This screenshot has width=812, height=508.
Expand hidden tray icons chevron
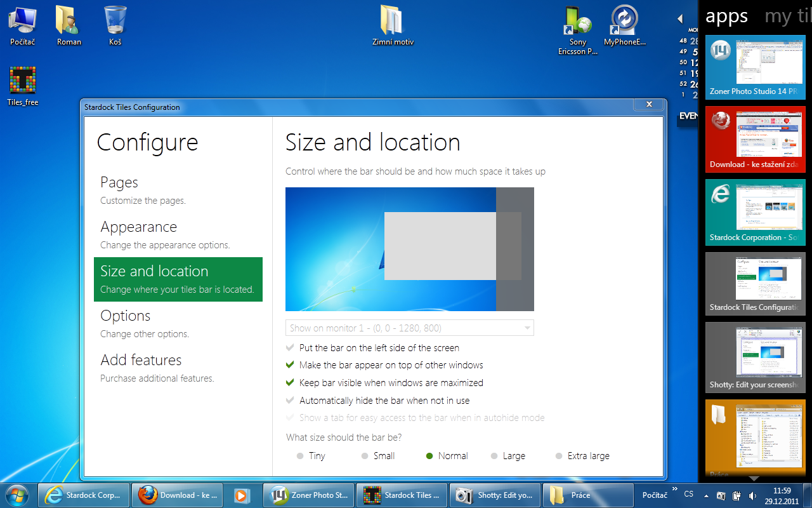(x=706, y=495)
